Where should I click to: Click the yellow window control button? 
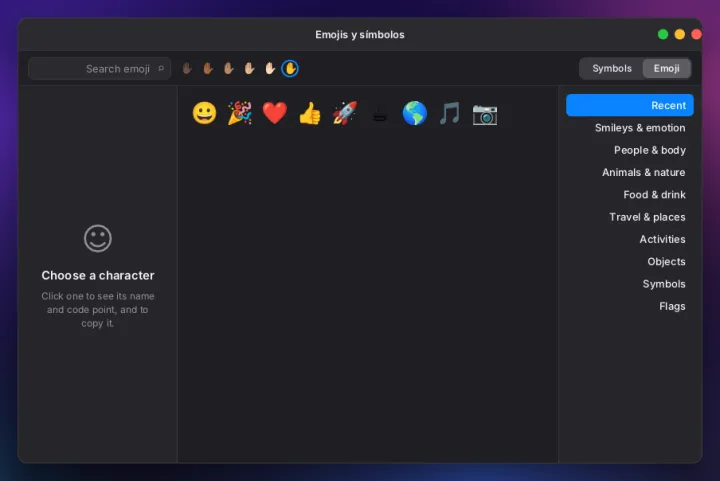(x=680, y=34)
